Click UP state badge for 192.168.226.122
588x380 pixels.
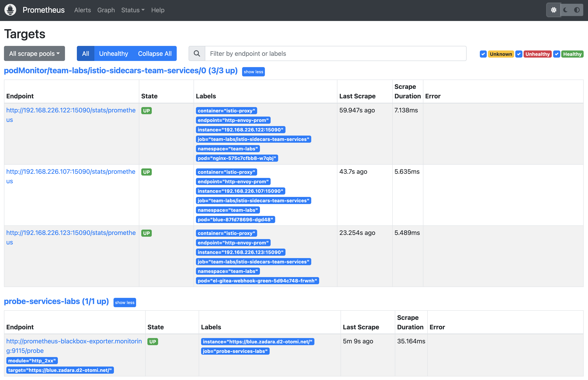coord(146,111)
